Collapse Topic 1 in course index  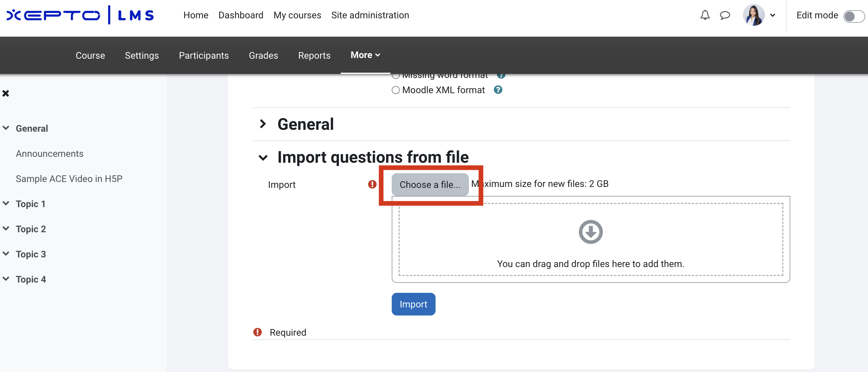click(x=6, y=203)
